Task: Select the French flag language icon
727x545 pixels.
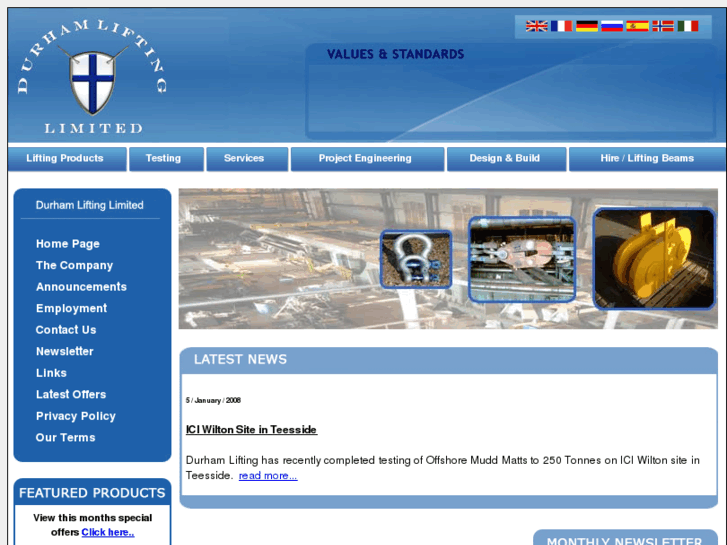Action: tap(561, 26)
